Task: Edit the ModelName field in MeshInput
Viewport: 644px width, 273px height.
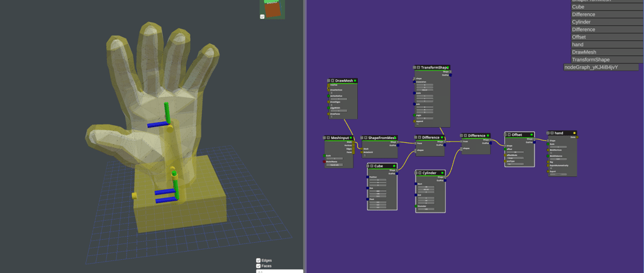Action: click(335, 165)
